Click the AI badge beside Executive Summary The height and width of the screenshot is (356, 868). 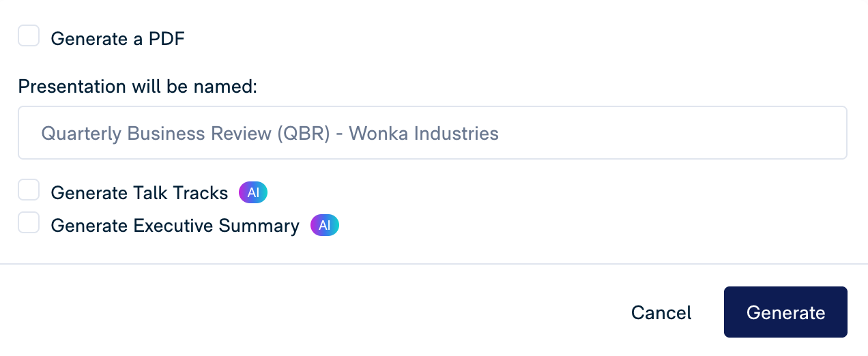pyautogui.click(x=325, y=226)
